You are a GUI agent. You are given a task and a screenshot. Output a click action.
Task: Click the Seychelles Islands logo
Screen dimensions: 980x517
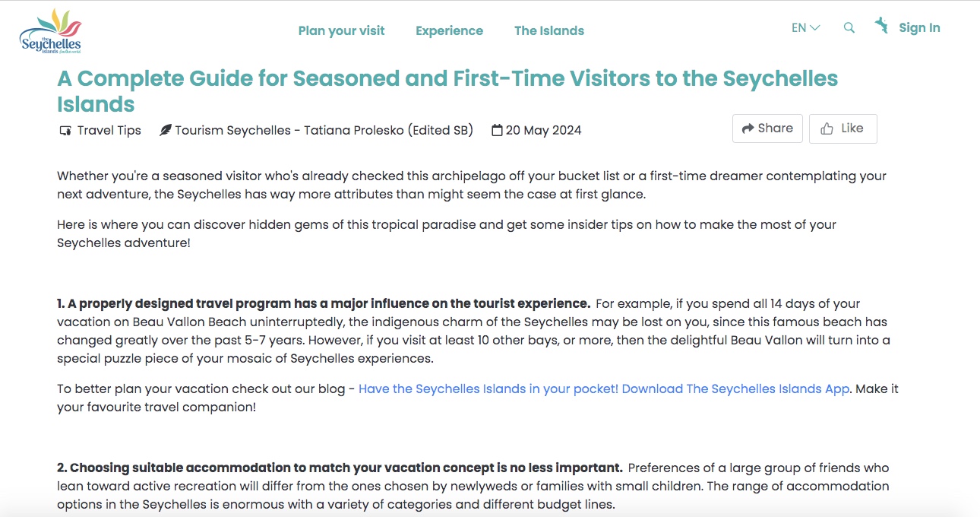point(50,31)
